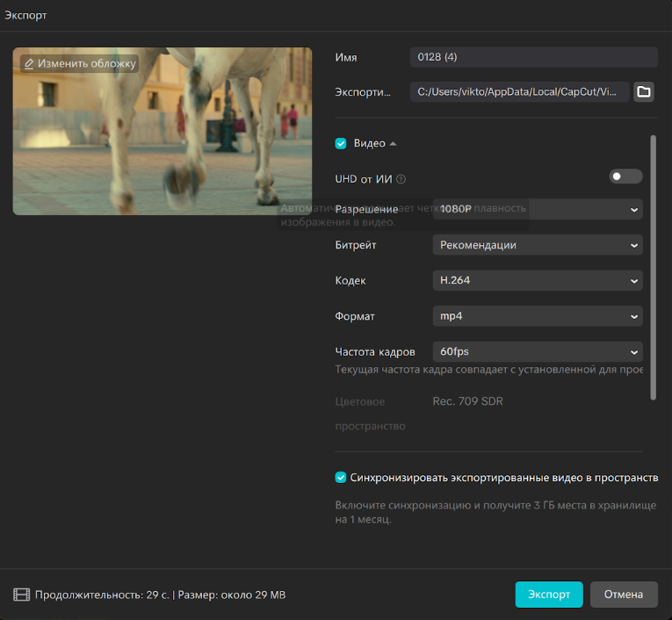Open the Разрешение dropdown showing 1080P
This screenshot has height=620, width=672.
(537, 209)
